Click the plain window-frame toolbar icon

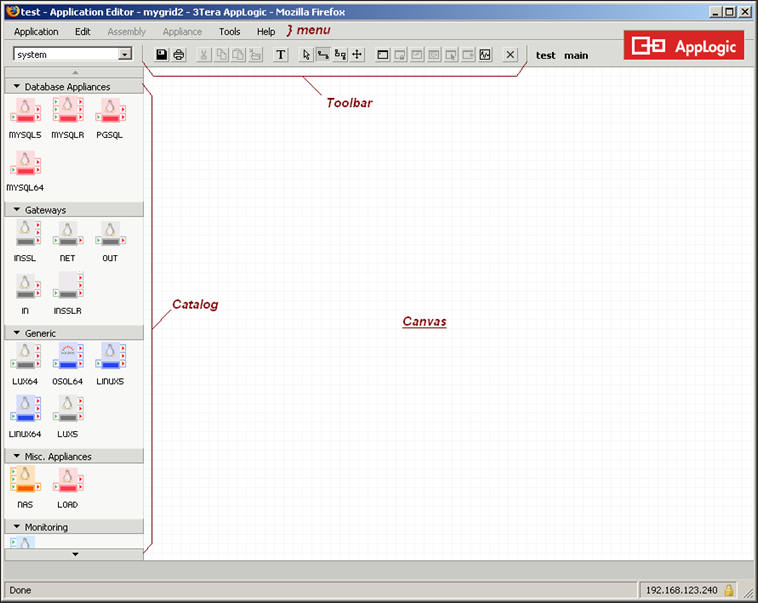(382, 55)
